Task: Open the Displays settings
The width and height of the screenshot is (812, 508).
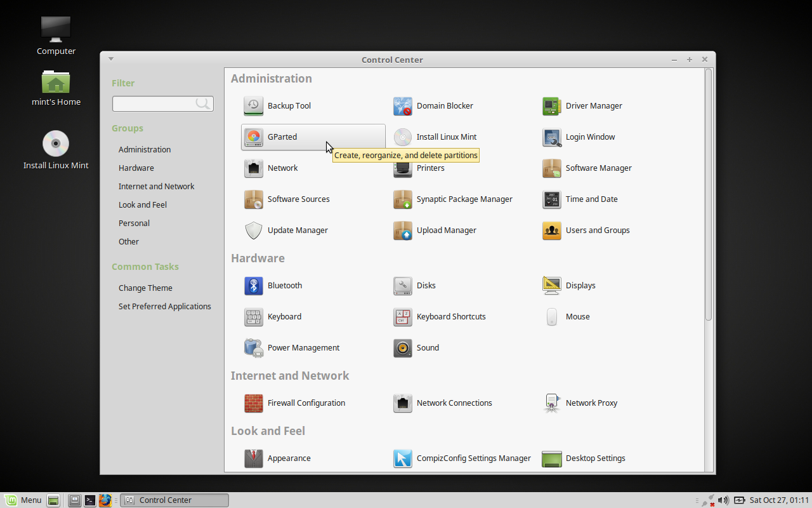Action: pyautogui.click(x=552, y=286)
